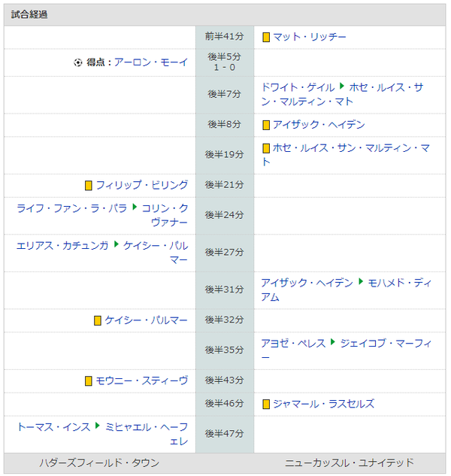The height and width of the screenshot is (476, 451).
Task: Select the 後半21分 time cell
Action: coord(225,186)
